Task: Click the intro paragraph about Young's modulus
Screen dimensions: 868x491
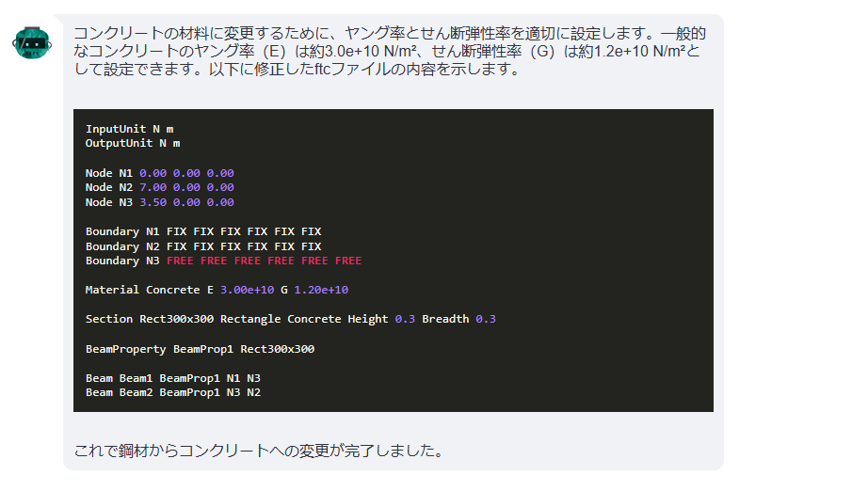Action: (390, 52)
